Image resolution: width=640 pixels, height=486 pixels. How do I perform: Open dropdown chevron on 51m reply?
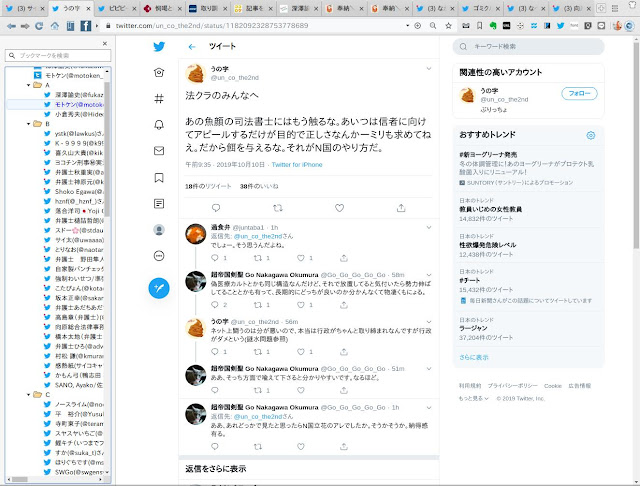point(429,368)
